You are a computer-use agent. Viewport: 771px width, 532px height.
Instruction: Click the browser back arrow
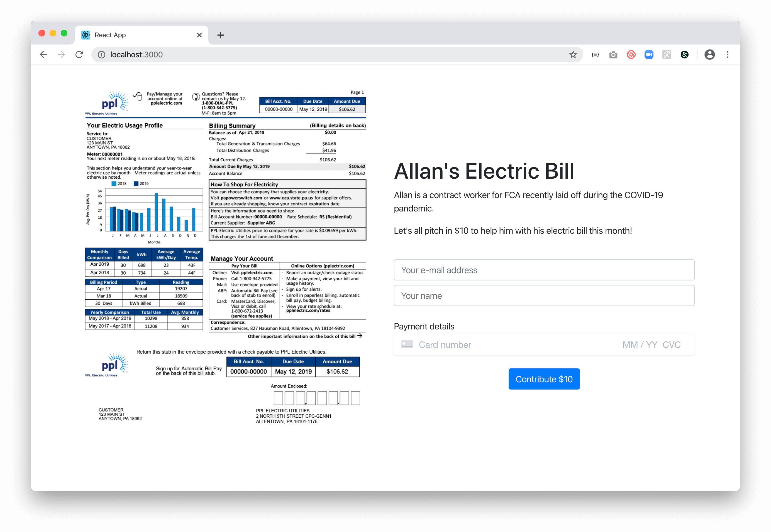tap(43, 55)
